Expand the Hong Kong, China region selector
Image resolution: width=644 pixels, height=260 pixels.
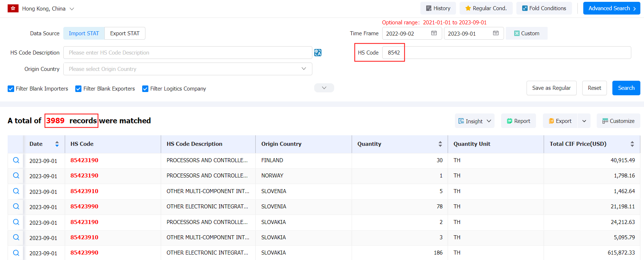[x=72, y=9]
